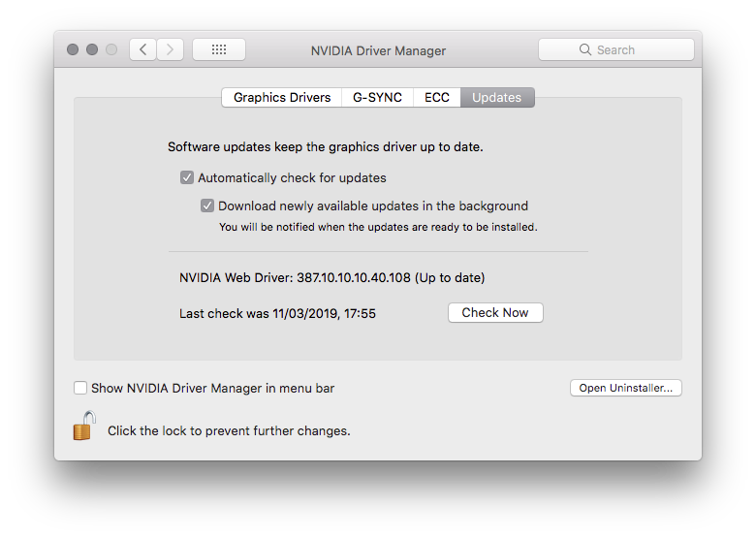Click the forward navigation arrow
Image resolution: width=756 pixels, height=538 pixels.
coord(171,49)
